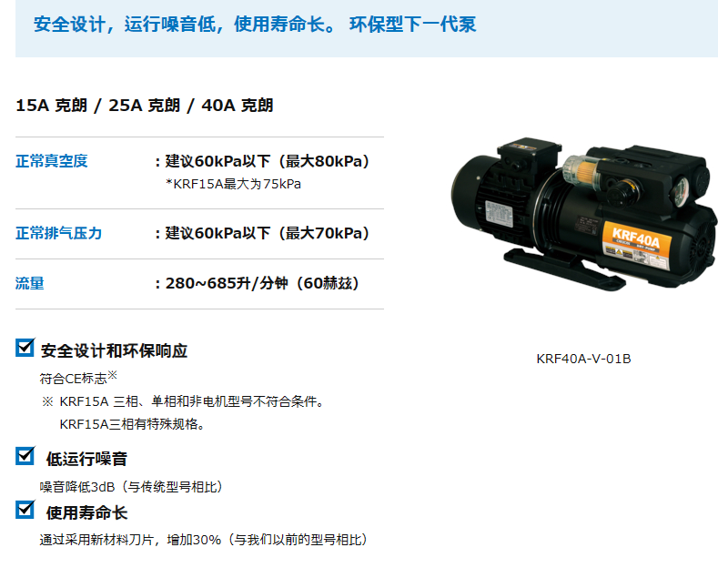The width and height of the screenshot is (718, 588).
Task: Click the checkmark icon beside 使用寿命长
Action: click(x=25, y=510)
